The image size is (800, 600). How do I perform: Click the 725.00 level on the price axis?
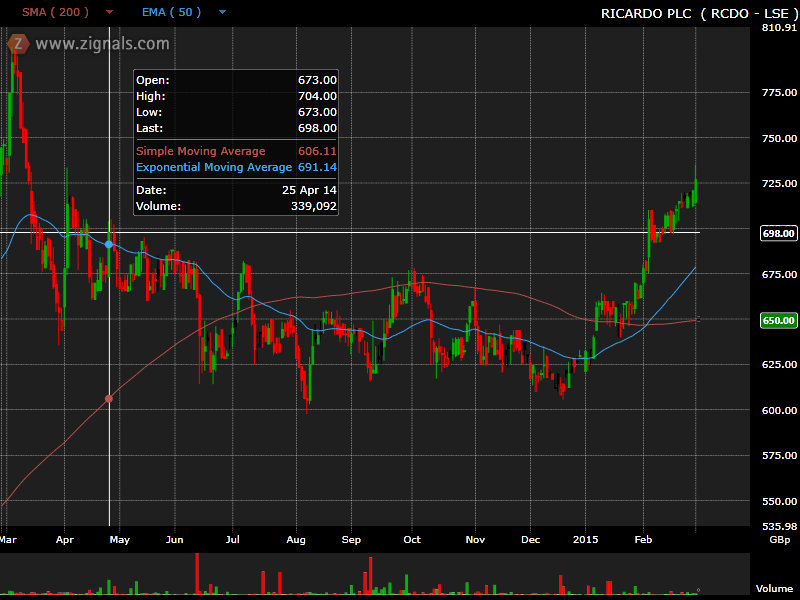(778, 184)
